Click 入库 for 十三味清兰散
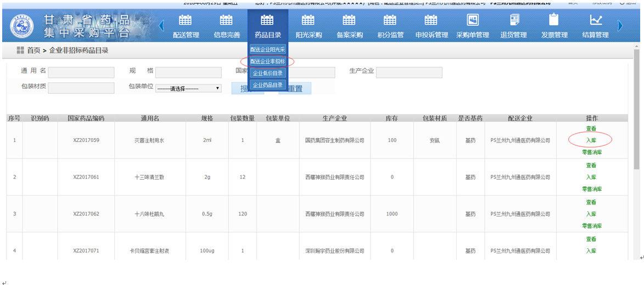644x285 pixels. pos(591,177)
